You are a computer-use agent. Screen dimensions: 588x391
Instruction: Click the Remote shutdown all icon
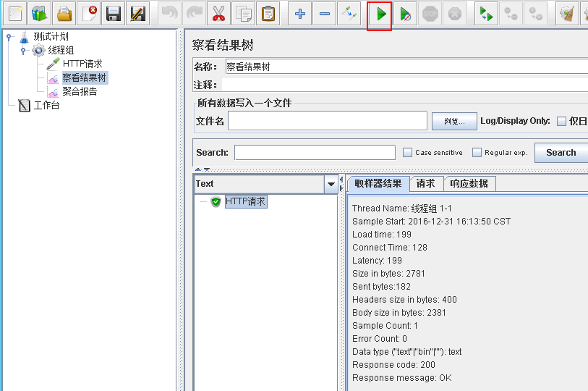(x=535, y=14)
